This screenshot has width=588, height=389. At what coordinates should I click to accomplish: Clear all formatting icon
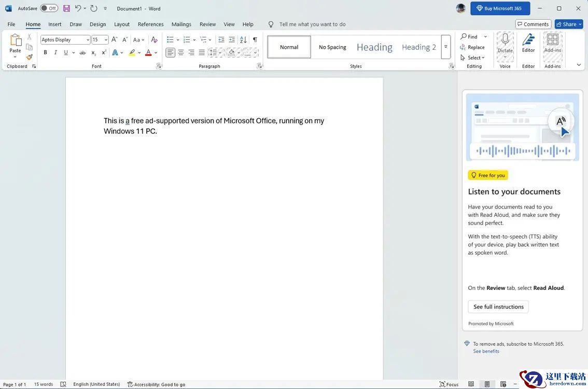(x=154, y=39)
